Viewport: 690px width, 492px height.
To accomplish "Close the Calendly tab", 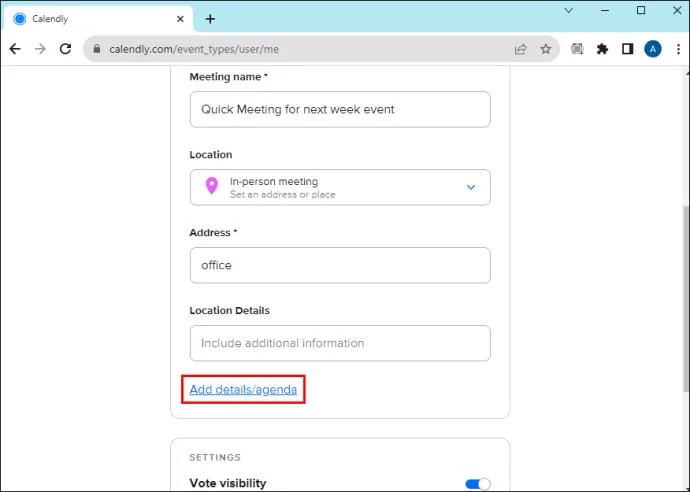I will click(x=180, y=19).
